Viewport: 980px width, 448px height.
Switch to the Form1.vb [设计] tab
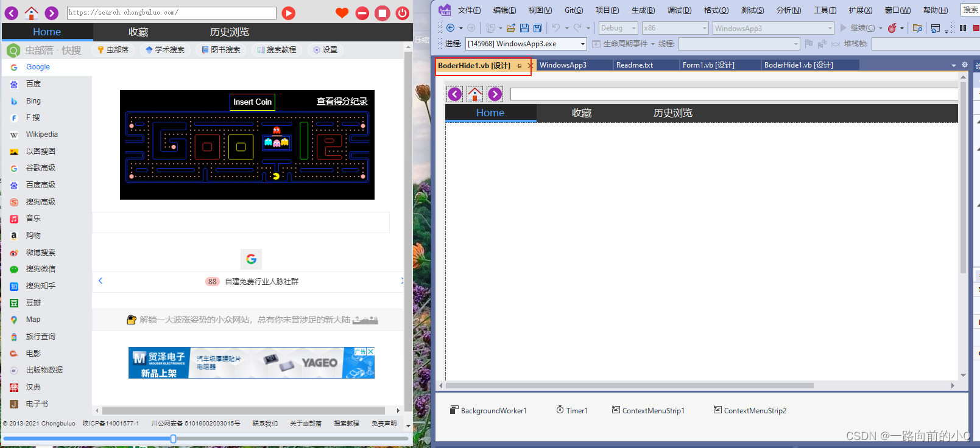tap(708, 65)
